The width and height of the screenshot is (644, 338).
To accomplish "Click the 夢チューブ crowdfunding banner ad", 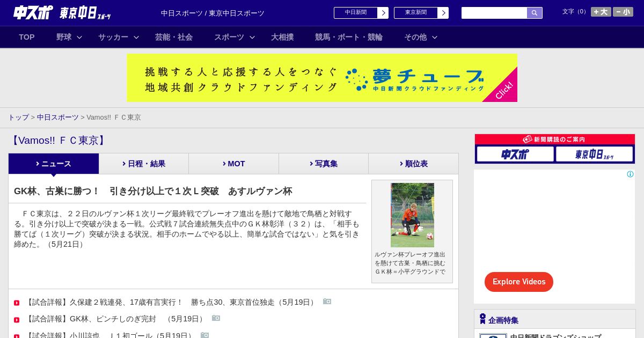I will click(322, 78).
